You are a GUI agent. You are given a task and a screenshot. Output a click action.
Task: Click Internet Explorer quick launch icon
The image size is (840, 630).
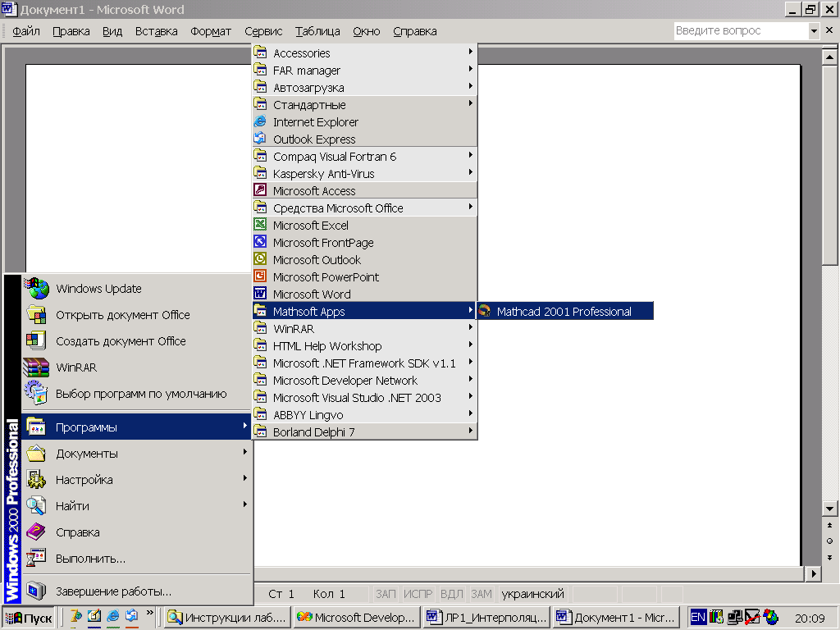(113, 617)
